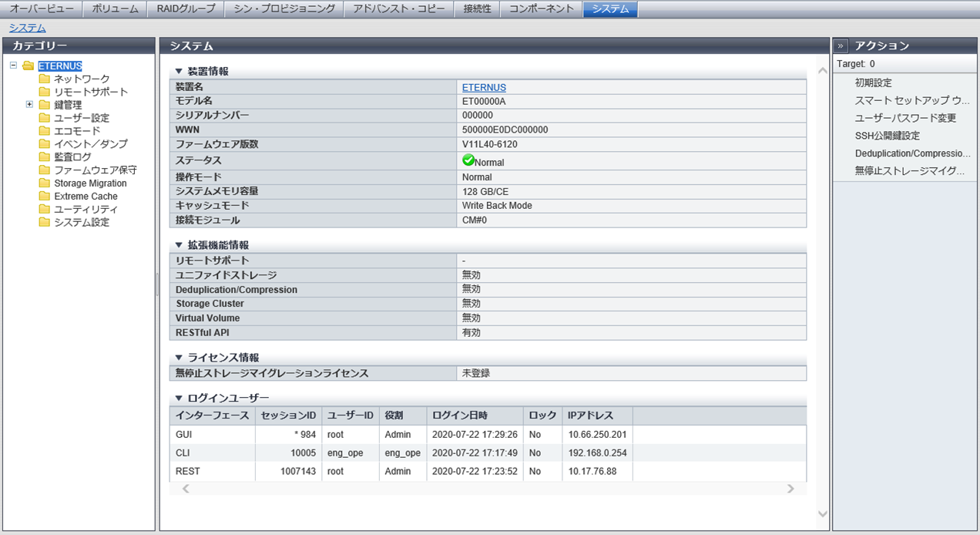Click the Storage Migration folder icon
The image size is (980, 535).
click(x=45, y=183)
